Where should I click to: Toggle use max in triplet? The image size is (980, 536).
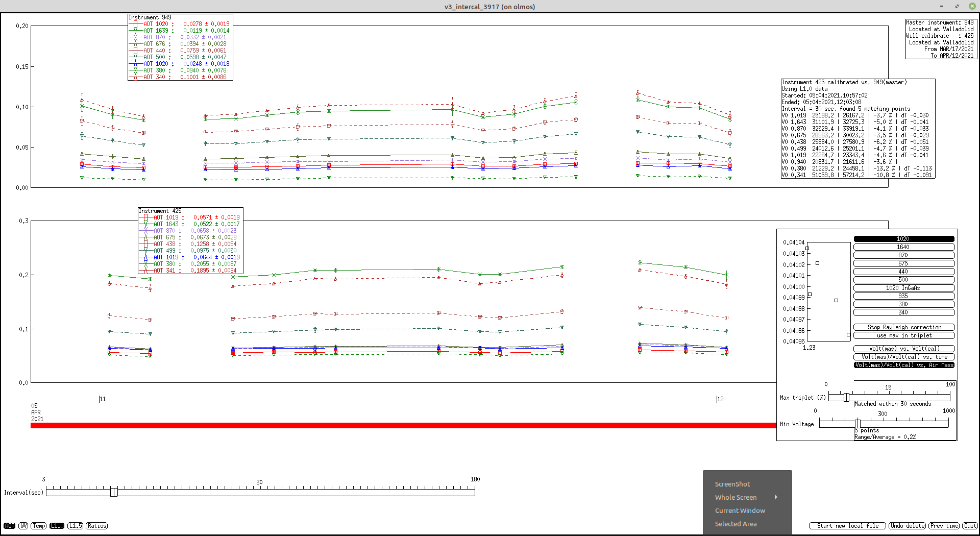(x=904, y=335)
